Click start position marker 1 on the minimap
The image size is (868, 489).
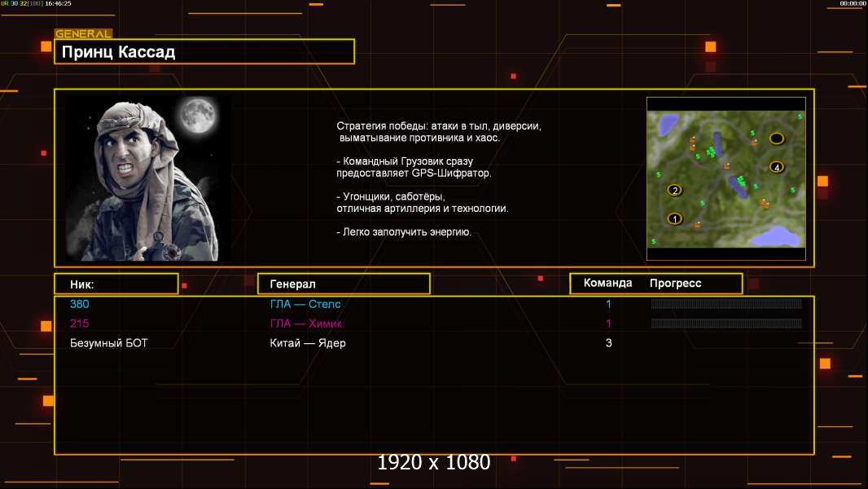point(674,218)
